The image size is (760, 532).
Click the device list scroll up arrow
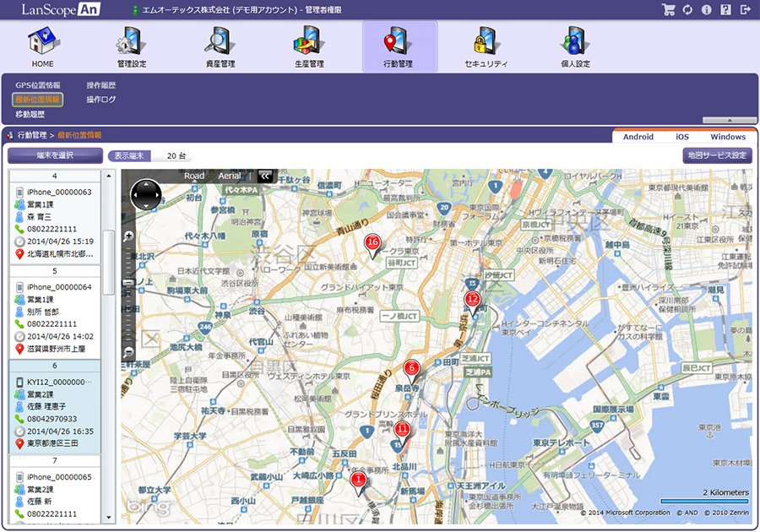[x=109, y=176]
